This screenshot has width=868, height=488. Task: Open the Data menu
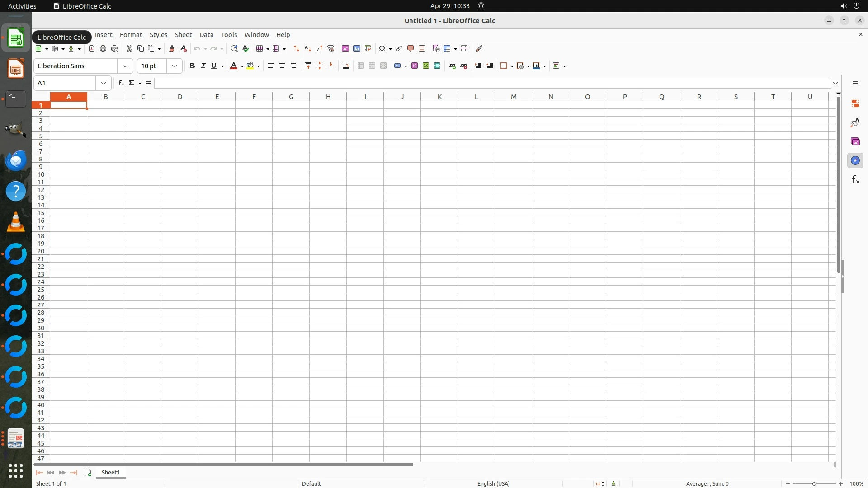[206, 35]
